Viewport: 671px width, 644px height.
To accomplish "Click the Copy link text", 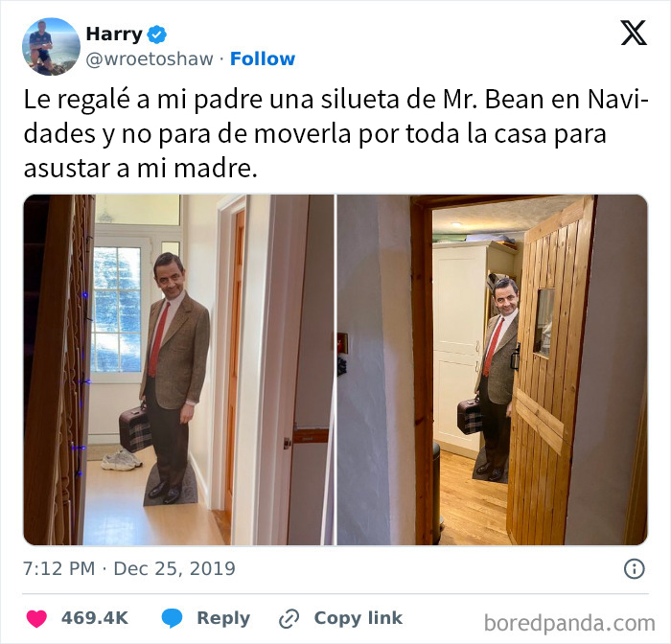I will [x=359, y=618].
